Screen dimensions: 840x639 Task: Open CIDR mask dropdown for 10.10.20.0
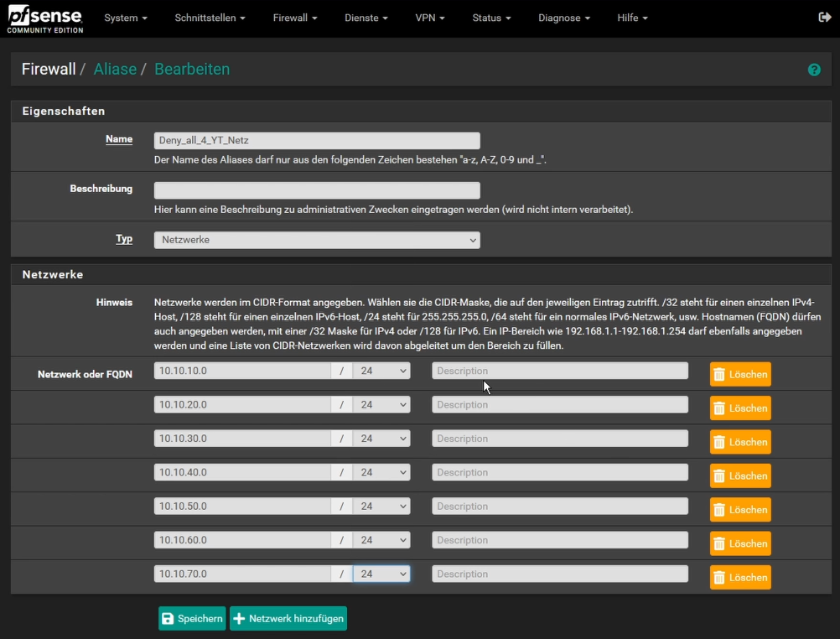click(381, 405)
